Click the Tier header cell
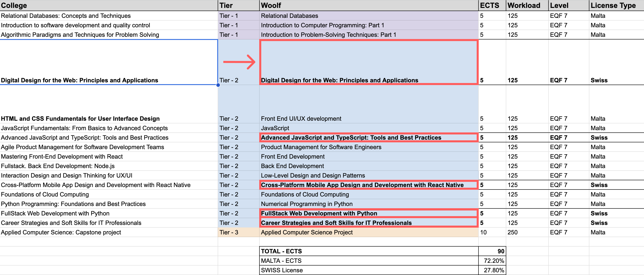Viewport: 644px width, 275px height. [238, 5]
